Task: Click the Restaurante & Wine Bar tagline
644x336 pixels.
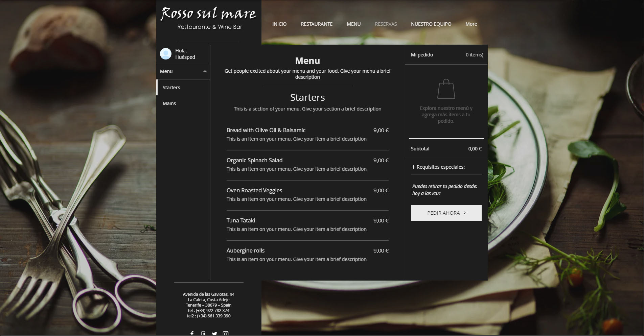Action: 210,27
